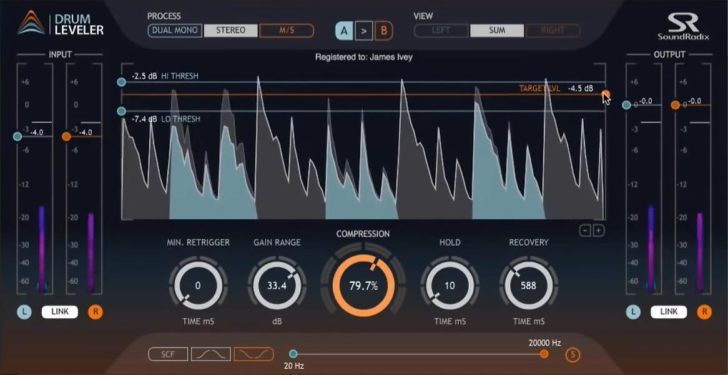Click the 20 Hz low frequency handle
Screen dimensions: 728x375
[293, 354]
